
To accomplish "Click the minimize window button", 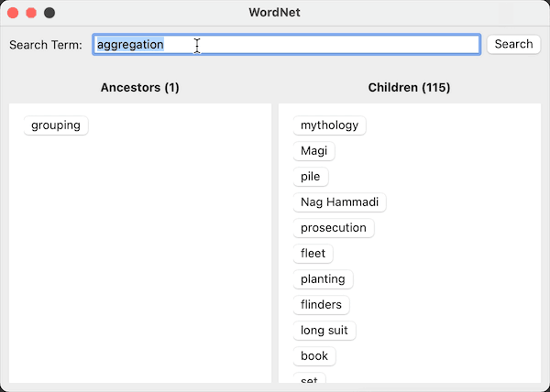I will pos(31,13).
